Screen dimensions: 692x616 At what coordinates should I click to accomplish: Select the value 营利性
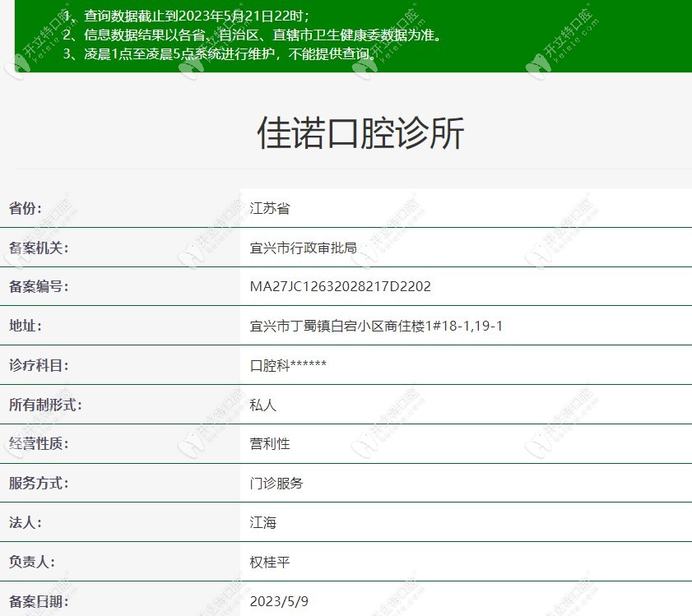coord(270,443)
